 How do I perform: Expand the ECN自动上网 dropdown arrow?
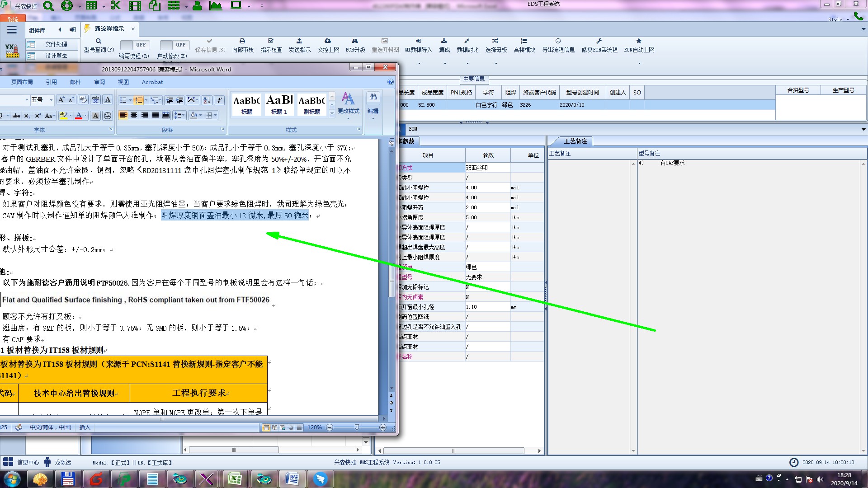point(639,63)
